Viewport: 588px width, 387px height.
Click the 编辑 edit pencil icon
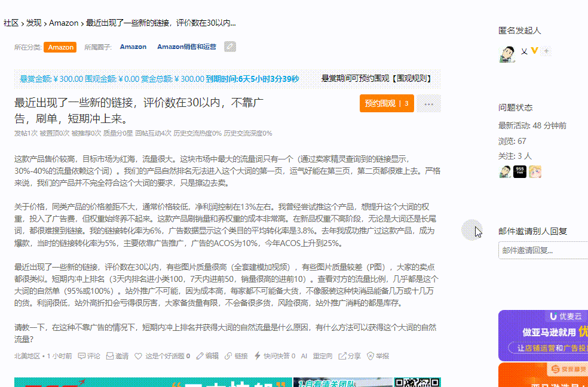coord(200,356)
